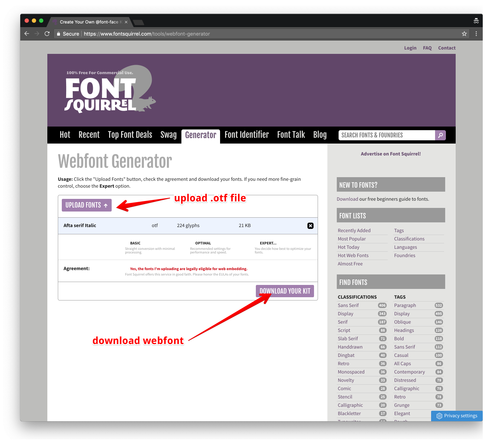Viewport: 503px width, 448px height.
Task: Click the search magnifier button
Action: 440,135
